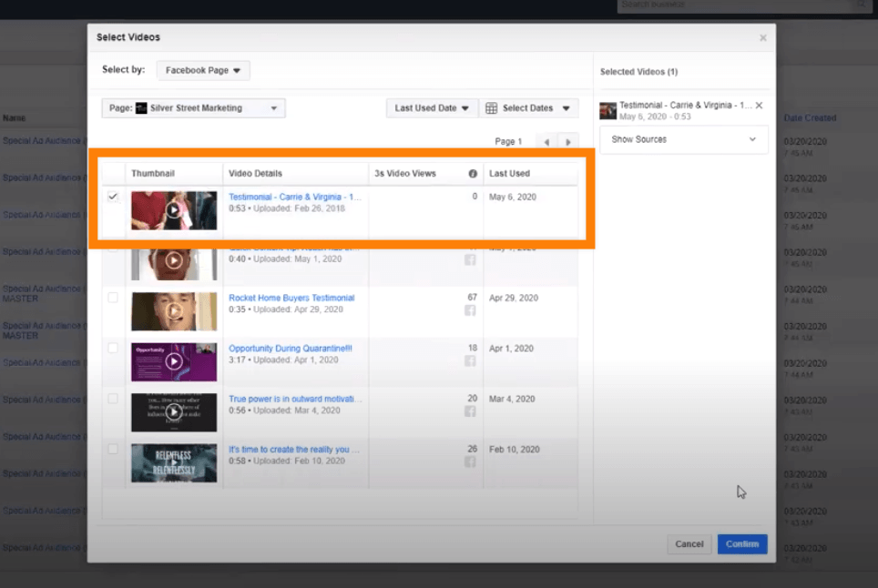Image resolution: width=878 pixels, height=588 pixels.
Task: Open It's time to create the reality you link
Action: 294,450
